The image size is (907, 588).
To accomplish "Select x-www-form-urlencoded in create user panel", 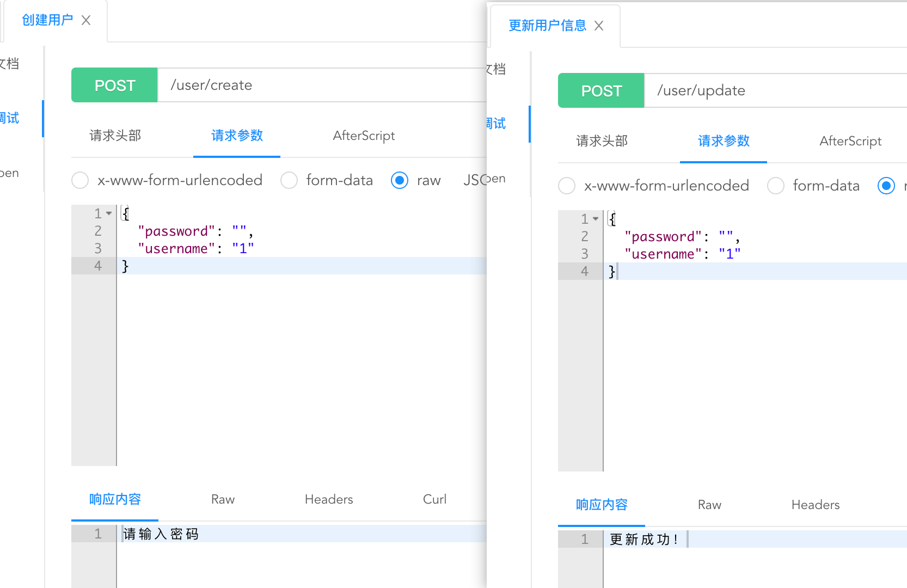I will click(80, 180).
